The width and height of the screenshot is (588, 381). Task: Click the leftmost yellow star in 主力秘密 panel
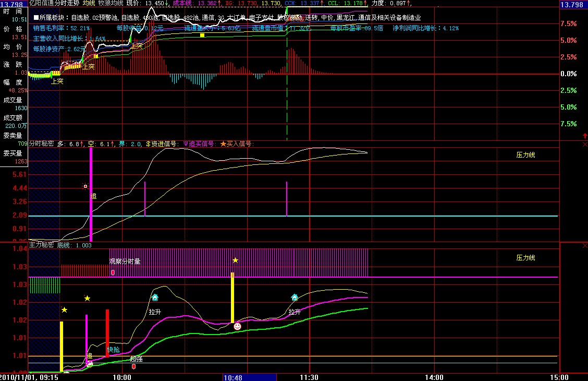click(x=64, y=310)
